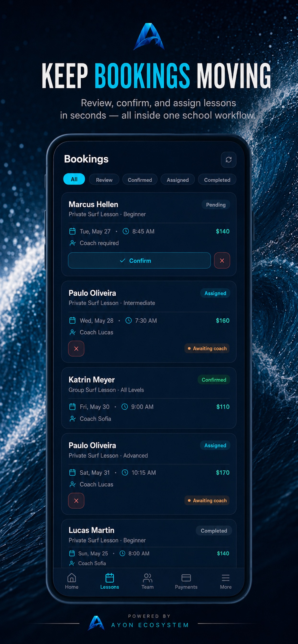Tap Awaiting coach badge on May 28 booking

click(207, 349)
